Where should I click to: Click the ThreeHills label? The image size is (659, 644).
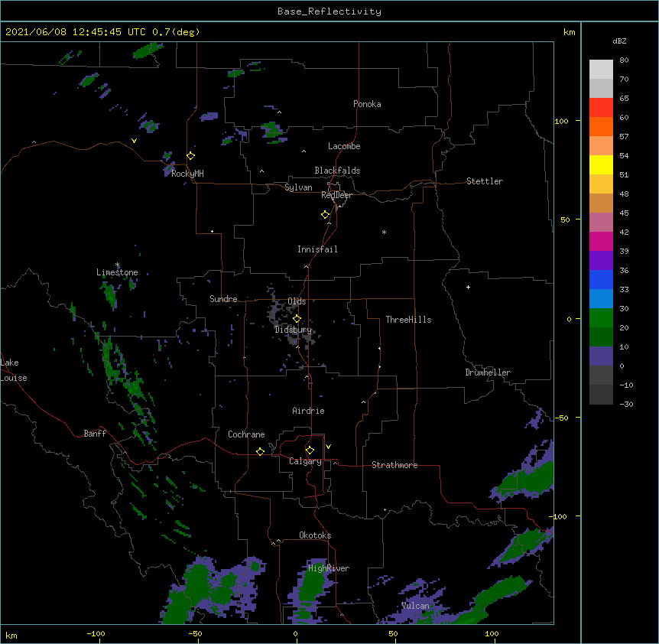[x=408, y=320]
